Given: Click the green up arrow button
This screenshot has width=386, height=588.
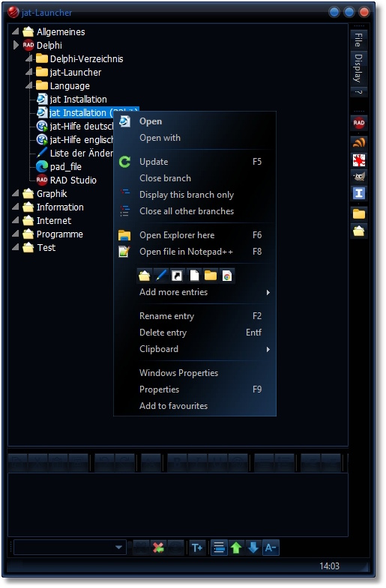Looking at the screenshot, I should [x=236, y=548].
